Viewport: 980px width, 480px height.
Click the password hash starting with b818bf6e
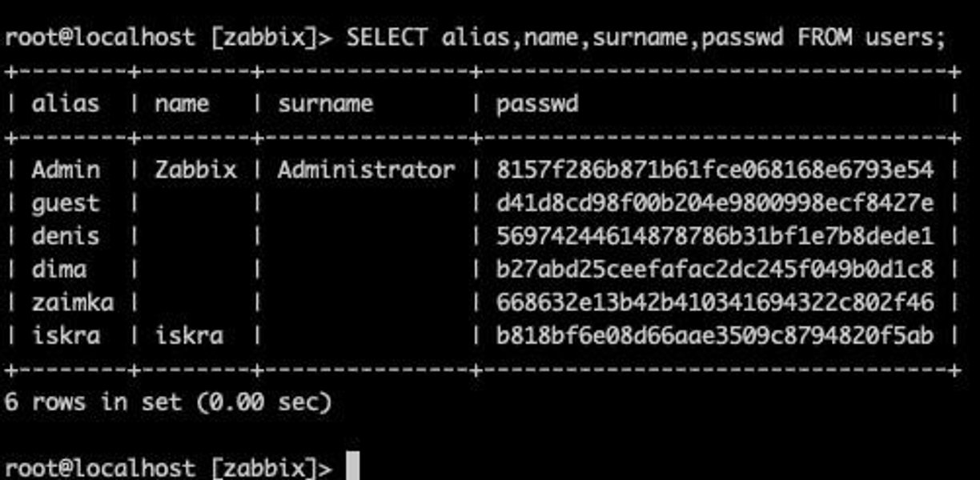(x=714, y=335)
